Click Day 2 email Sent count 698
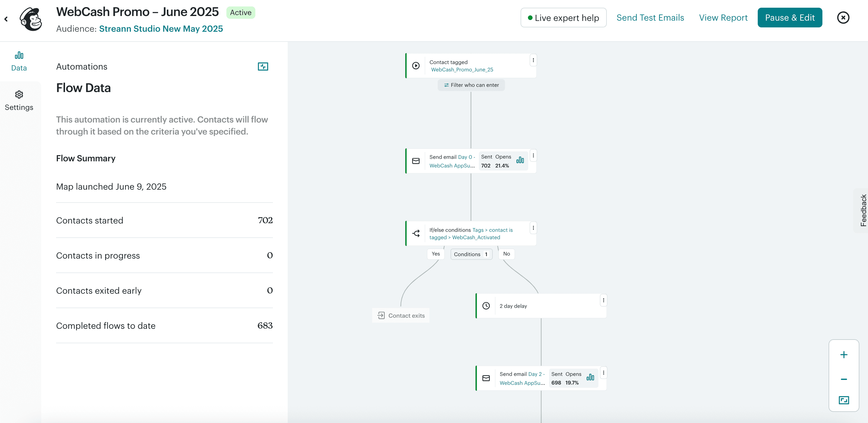 pyautogui.click(x=556, y=383)
